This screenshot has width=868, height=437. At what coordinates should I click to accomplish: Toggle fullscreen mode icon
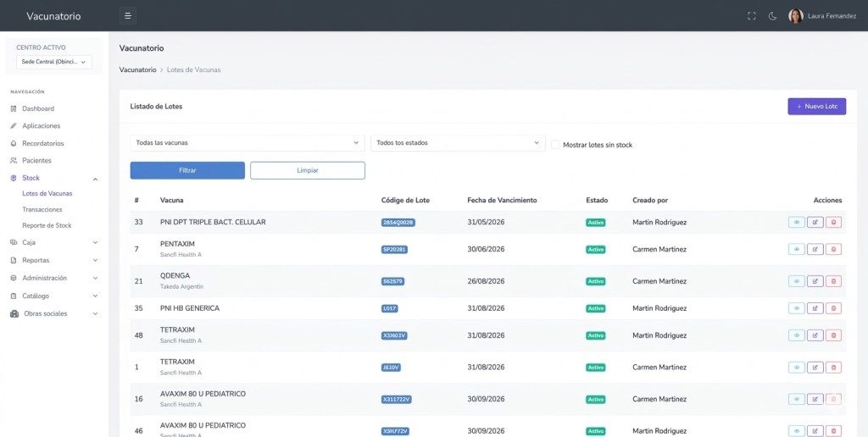[x=751, y=15]
